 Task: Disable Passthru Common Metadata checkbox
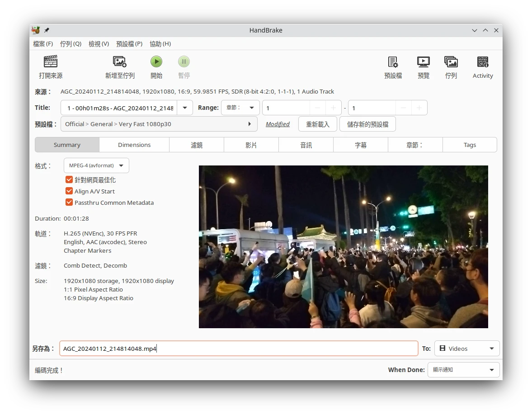pyautogui.click(x=69, y=203)
